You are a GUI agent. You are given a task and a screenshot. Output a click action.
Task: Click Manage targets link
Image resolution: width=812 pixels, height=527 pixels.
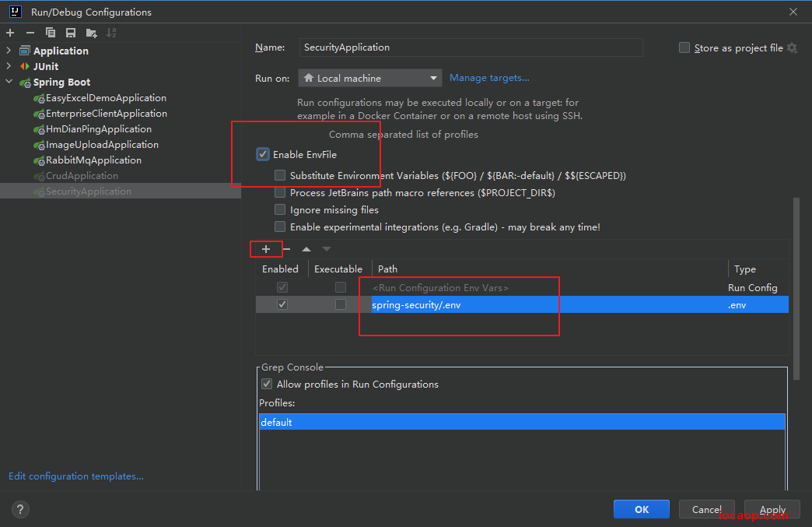pos(489,78)
